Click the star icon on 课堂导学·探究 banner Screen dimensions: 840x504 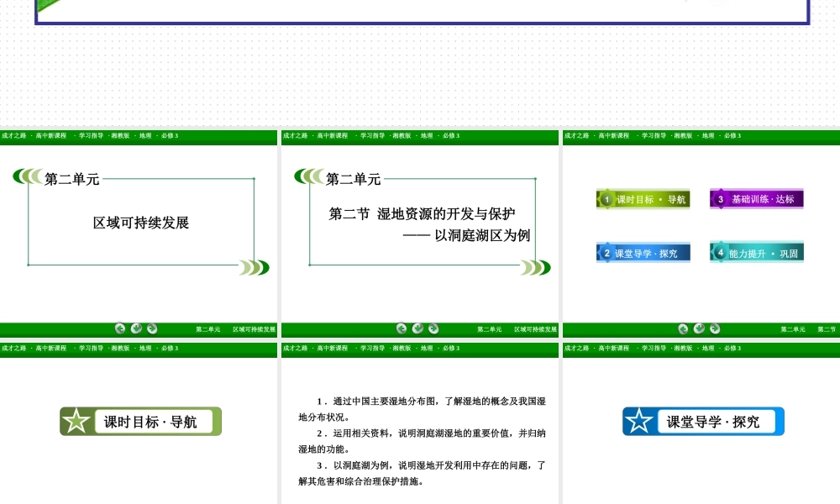tap(639, 422)
